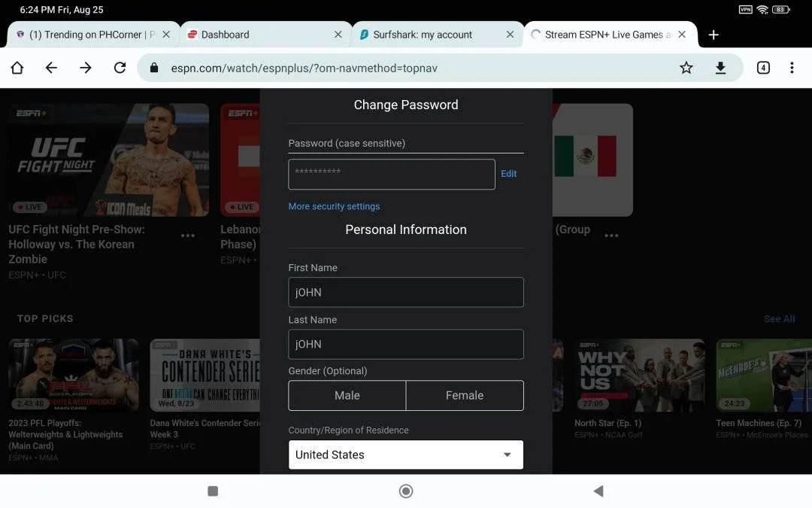
Task: Navigate forward in browser
Action: click(x=86, y=68)
